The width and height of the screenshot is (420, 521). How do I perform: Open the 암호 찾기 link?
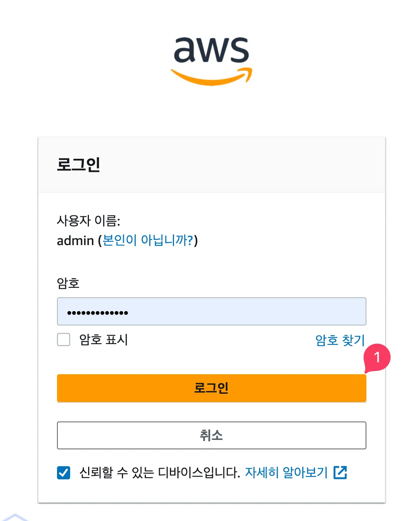[x=340, y=340]
